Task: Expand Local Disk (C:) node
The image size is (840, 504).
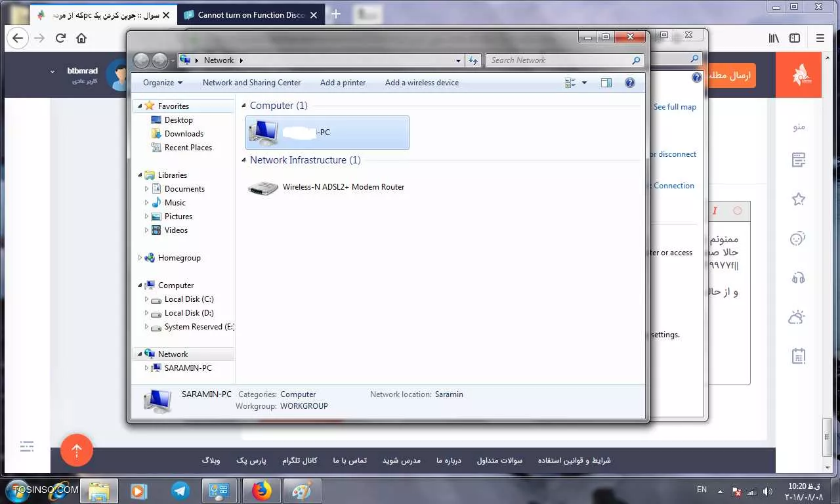Action: pos(146,299)
